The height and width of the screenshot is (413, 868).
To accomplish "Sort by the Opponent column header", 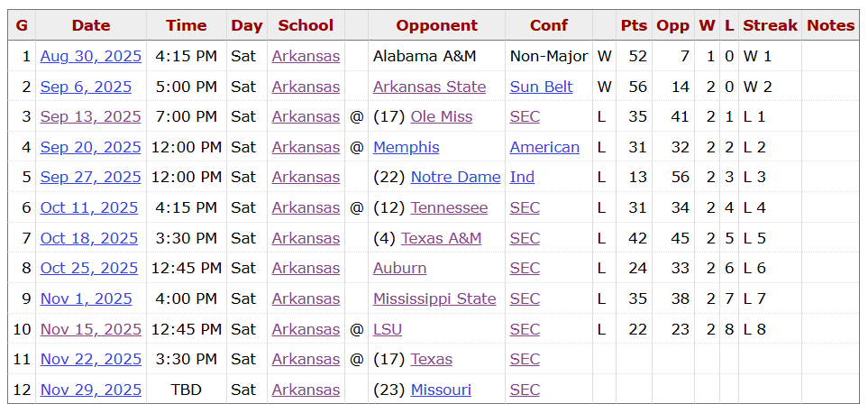I will [x=436, y=25].
